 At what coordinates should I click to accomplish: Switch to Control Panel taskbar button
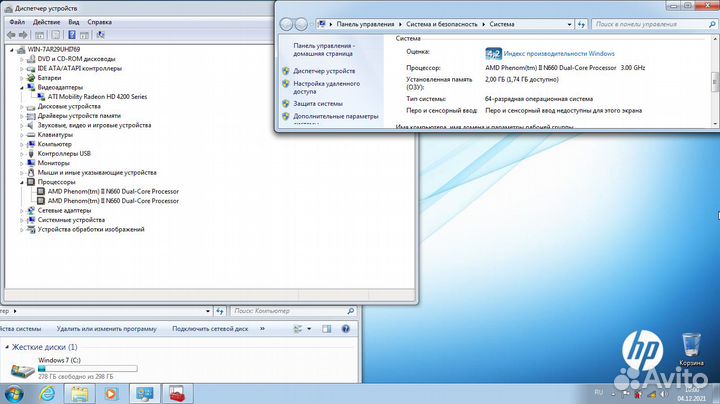[145, 394]
